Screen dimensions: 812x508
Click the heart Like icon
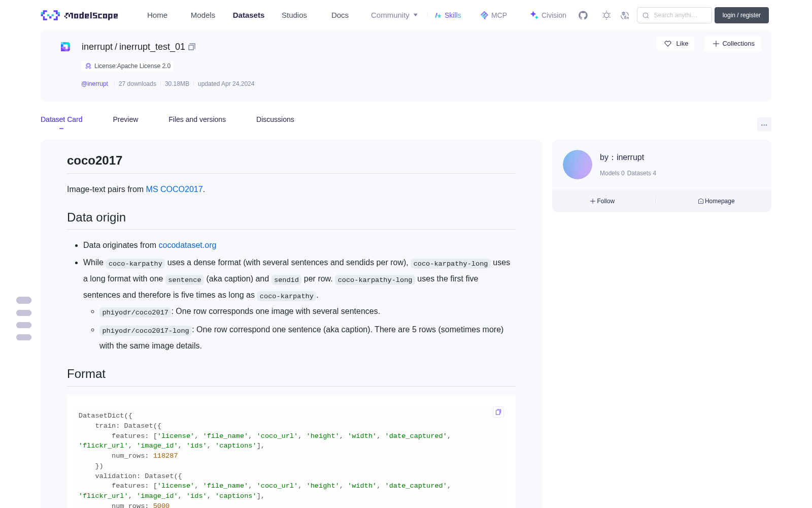[668, 44]
